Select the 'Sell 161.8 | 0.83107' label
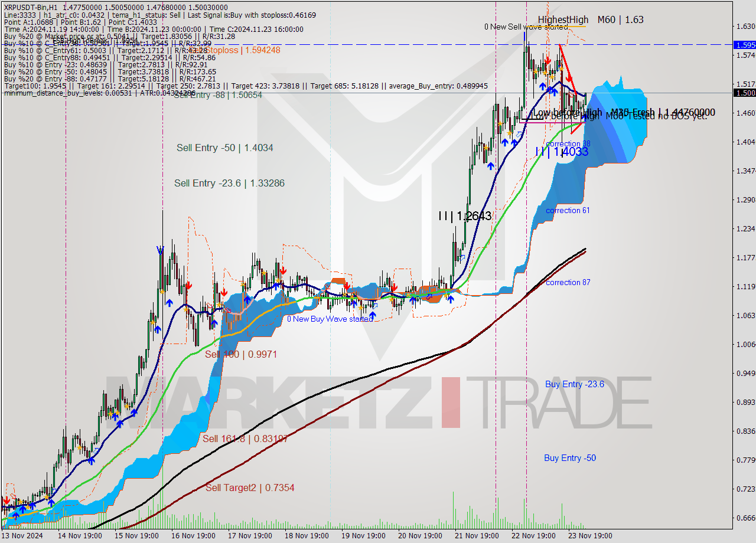Screen dimensions: 756x543 [246, 439]
